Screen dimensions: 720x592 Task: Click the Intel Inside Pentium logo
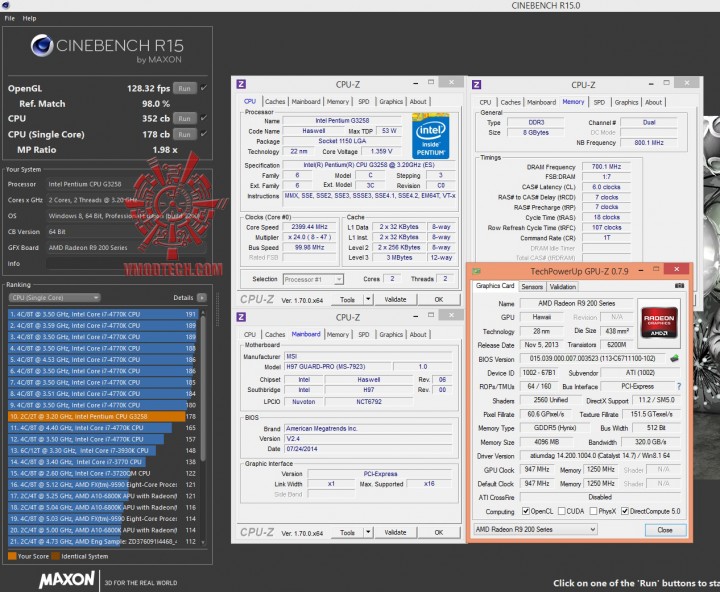pos(430,136)
